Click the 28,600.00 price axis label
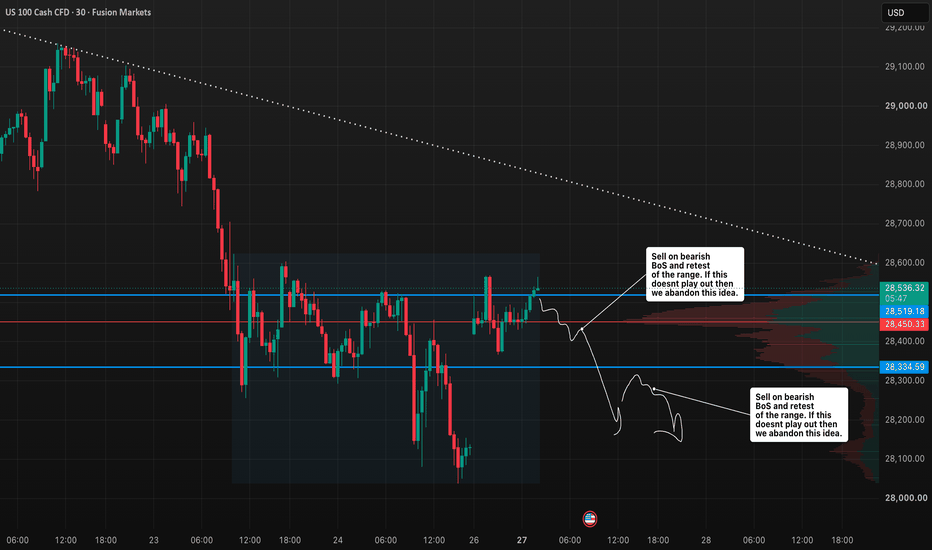Viewport: 932px width, 550px height. pyautogui.click(x=905, y=263)
